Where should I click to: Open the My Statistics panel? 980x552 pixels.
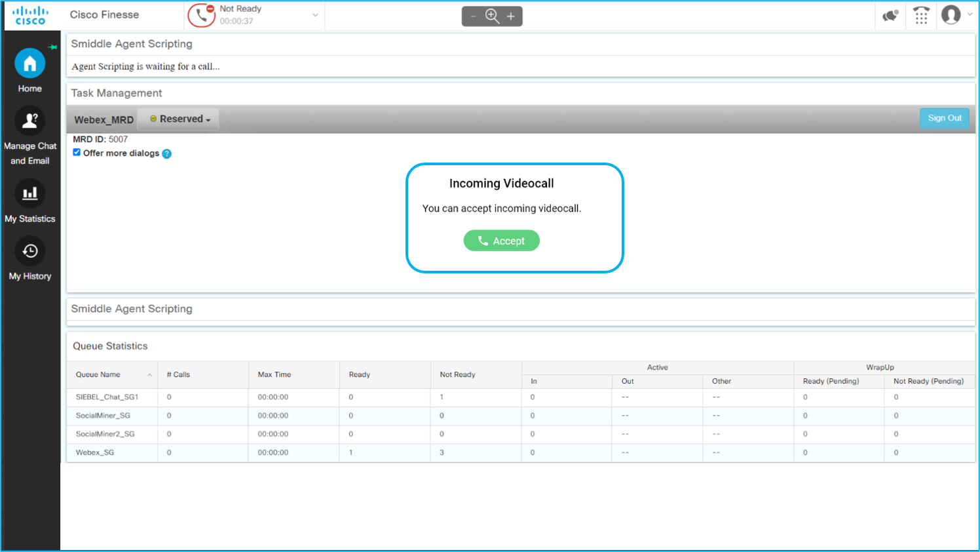(x=29, y=193)
